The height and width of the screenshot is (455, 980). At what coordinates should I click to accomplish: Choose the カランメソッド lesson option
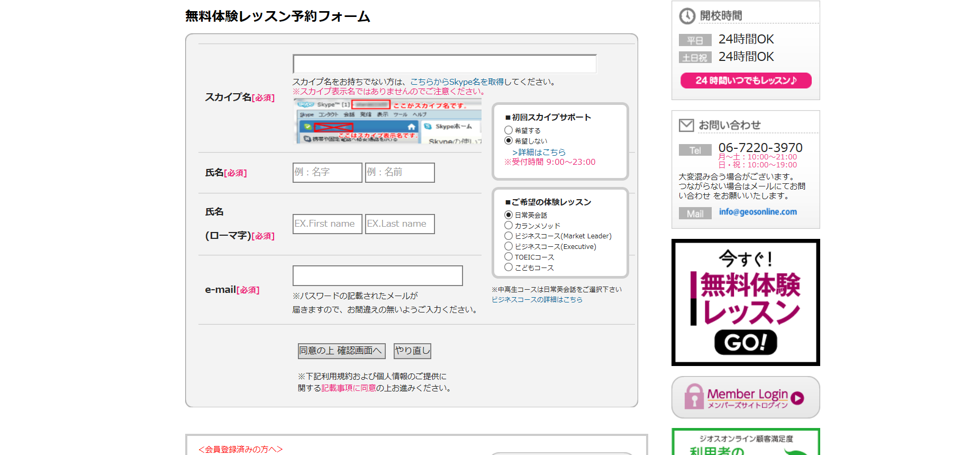(x=509, y=226)
